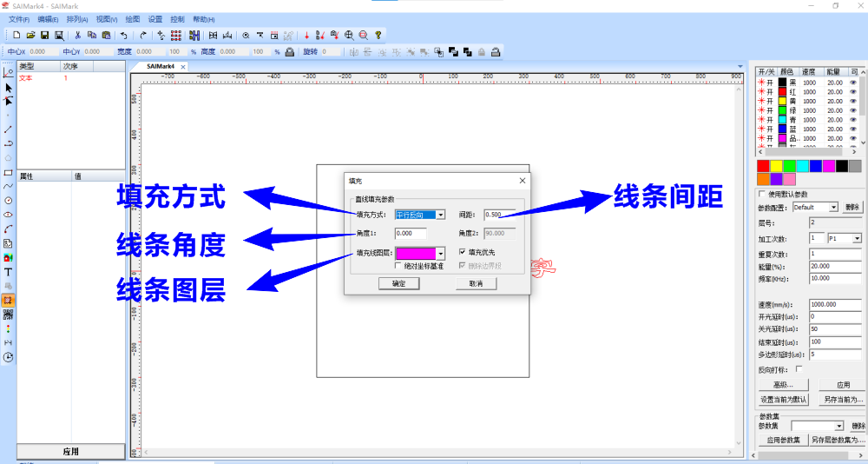
Task: Select the Text tool in left toolbar
Action: (9, 271)
